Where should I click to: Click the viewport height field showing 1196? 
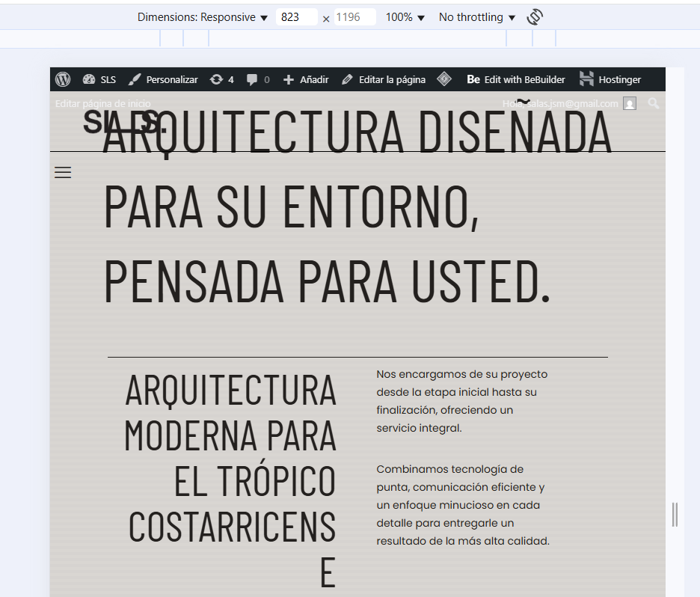(354, 17)
